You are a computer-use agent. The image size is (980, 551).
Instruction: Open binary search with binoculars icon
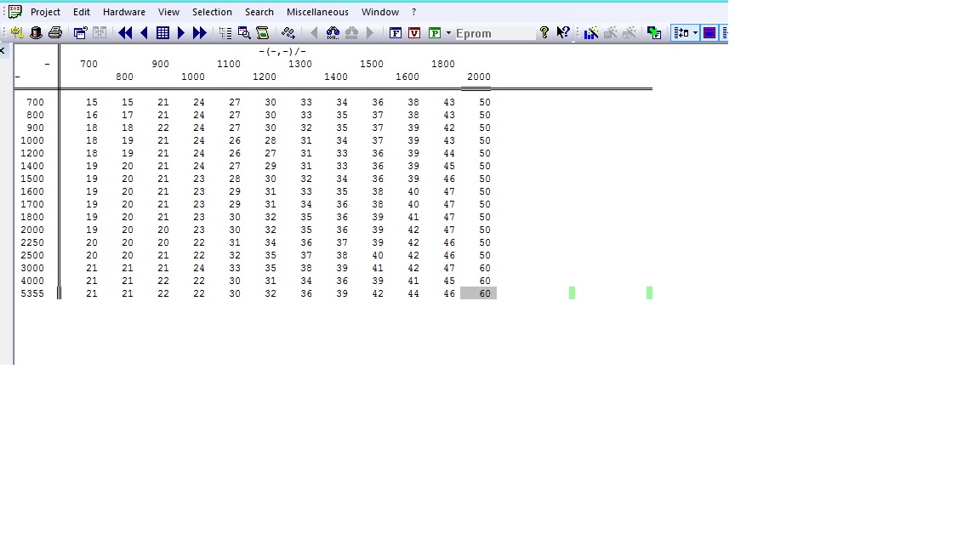pyautogui.click(x=333, y=33)
